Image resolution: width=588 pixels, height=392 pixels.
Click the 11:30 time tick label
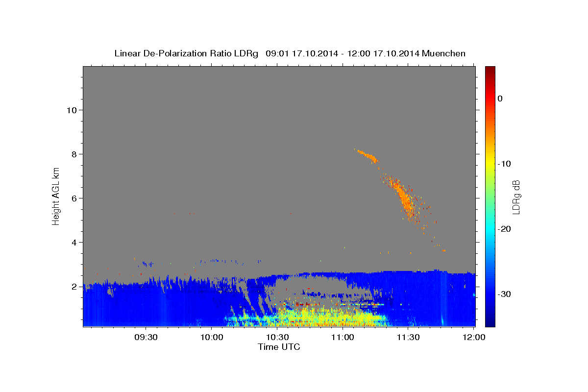click(x=408, y=338)
